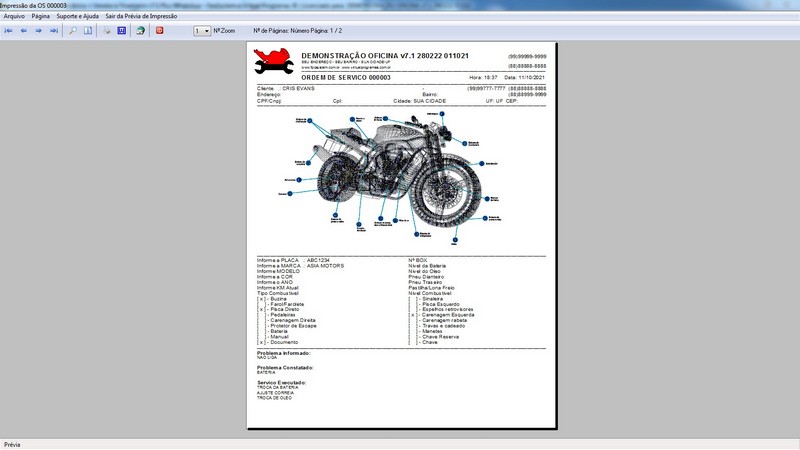Click the 'Problema Informado:' label
This screenshot has height=450, width=800.
[x=284, y=353]
